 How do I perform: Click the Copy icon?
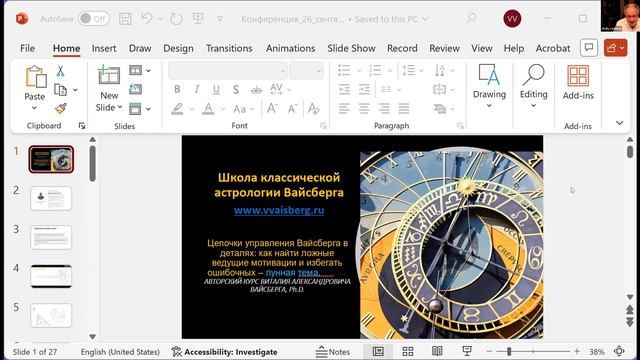[60, 89]
